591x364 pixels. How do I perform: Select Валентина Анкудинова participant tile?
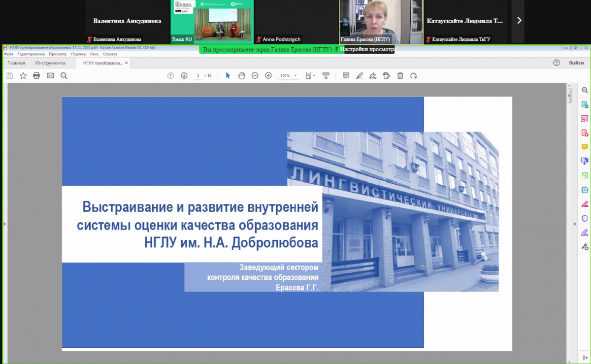(x=128, y=22)
